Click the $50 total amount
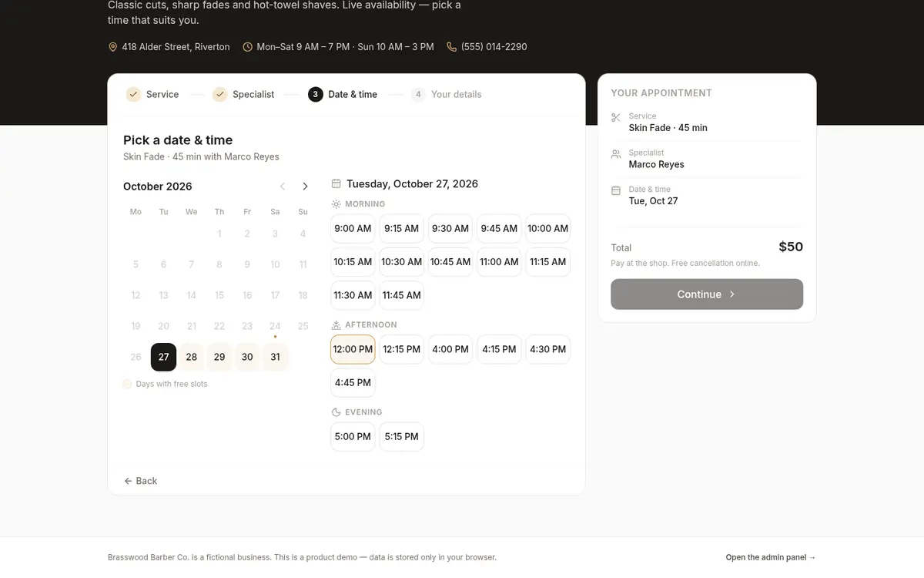 pyautogui.click(x=791, y=247)
